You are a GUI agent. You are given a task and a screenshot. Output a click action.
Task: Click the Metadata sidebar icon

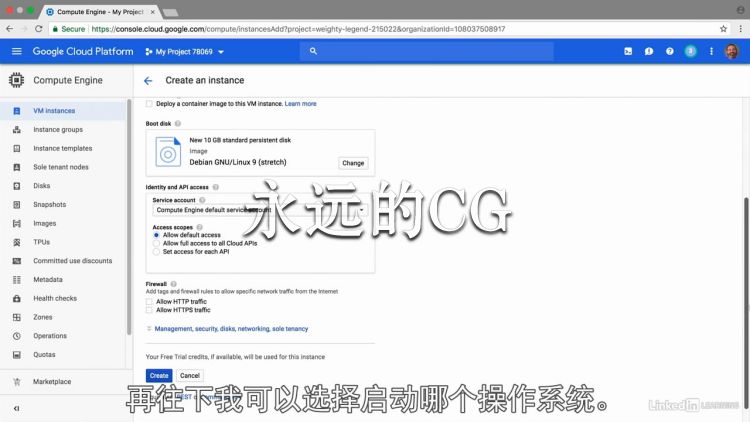pyautogui.click(x=17, y=279)
